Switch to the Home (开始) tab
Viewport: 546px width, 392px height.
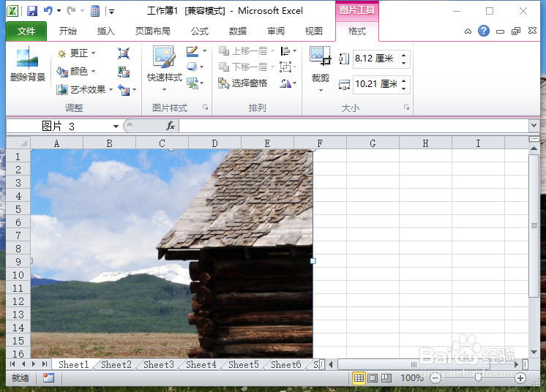pyautogui.click(x=68, y=31)
